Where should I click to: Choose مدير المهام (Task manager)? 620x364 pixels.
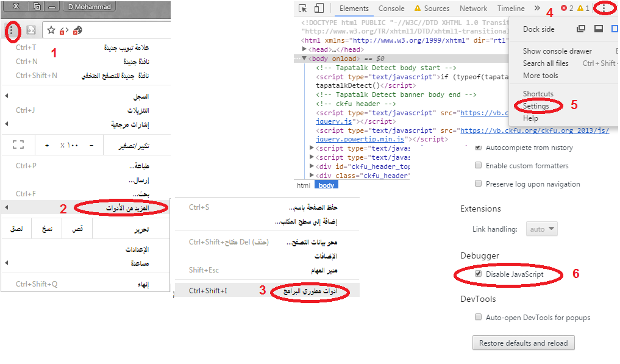(x=267, y=270)
